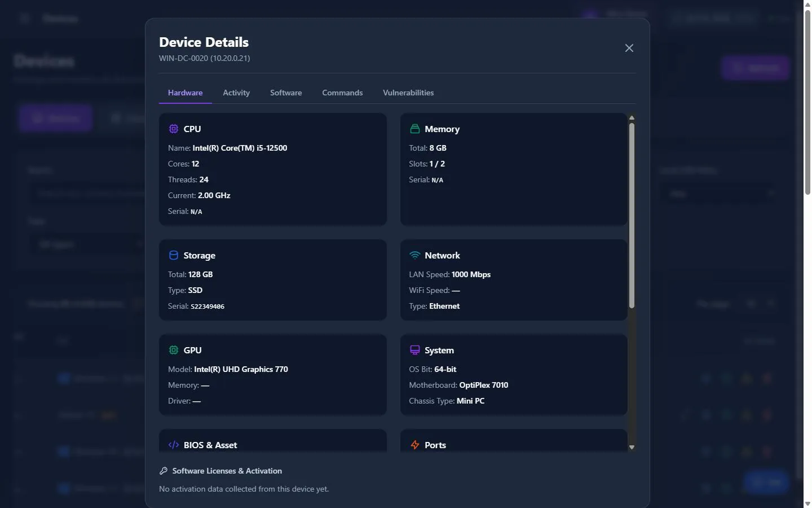Click motherboard value OptiPlex 7010
The width and height of the screenshot is (812, 508).
tap(484, 385)
